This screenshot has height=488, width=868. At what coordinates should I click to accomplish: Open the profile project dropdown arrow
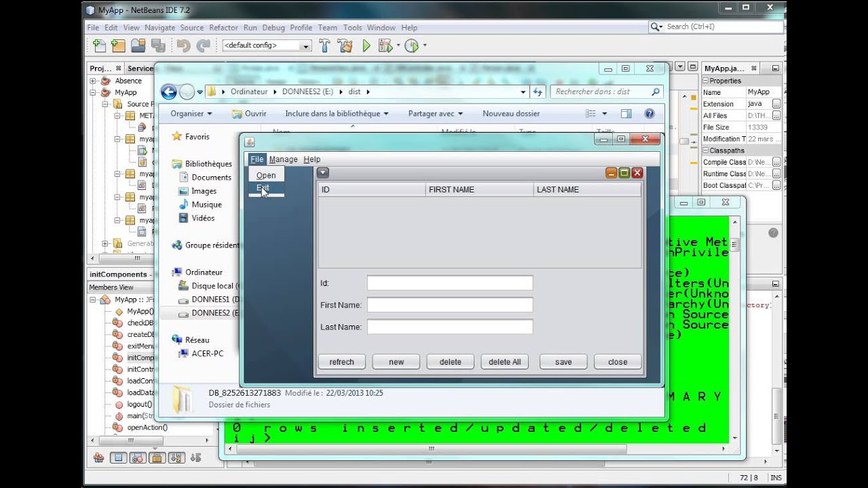(x=425, y=45)
